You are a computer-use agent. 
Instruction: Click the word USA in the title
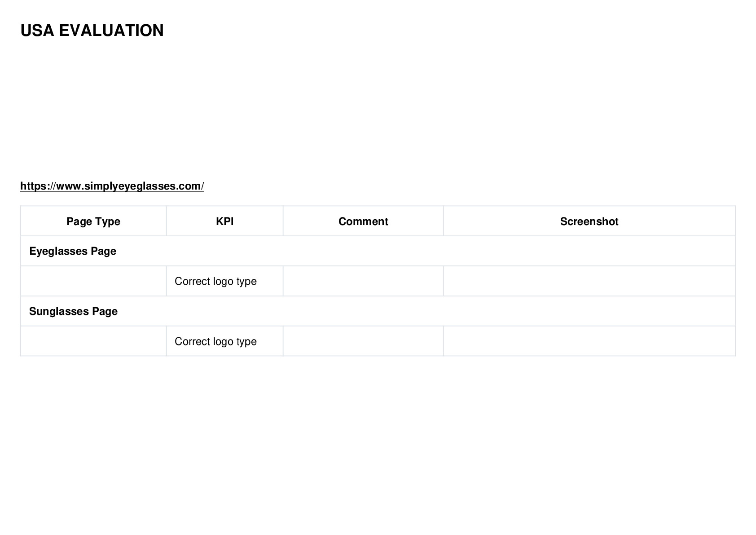tap(37, 31)
